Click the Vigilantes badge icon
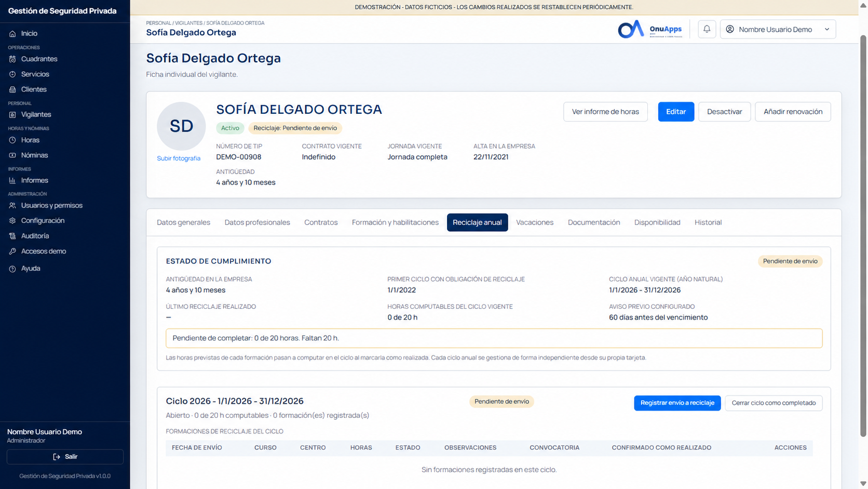The image size is (868, 489). click(x=12, y=114)
